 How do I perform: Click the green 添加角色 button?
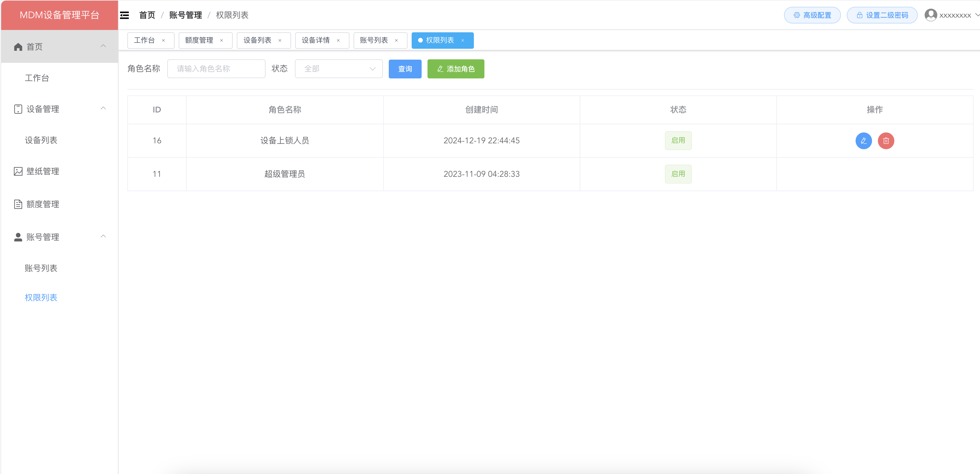(x=455, y=69)
